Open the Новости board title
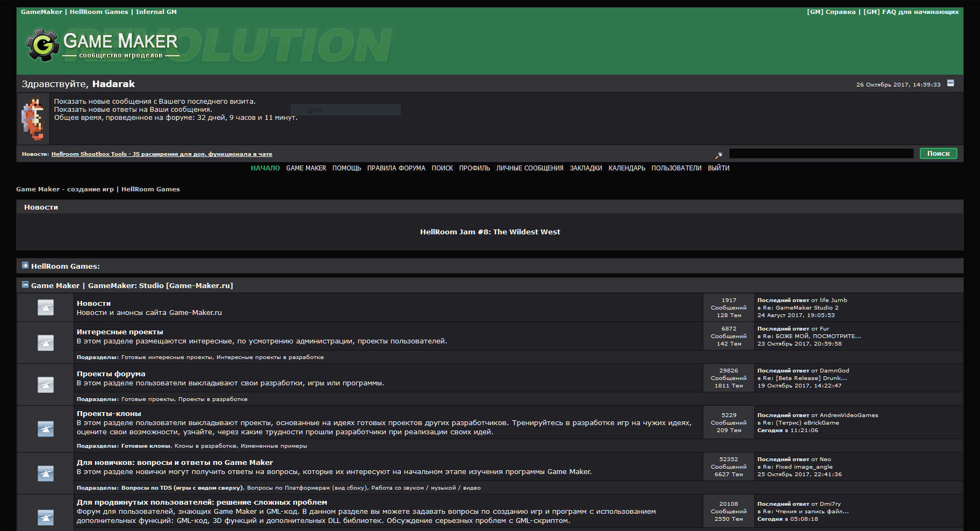The image size is (980, 531). pyautogui.click(x=93, y=304)
